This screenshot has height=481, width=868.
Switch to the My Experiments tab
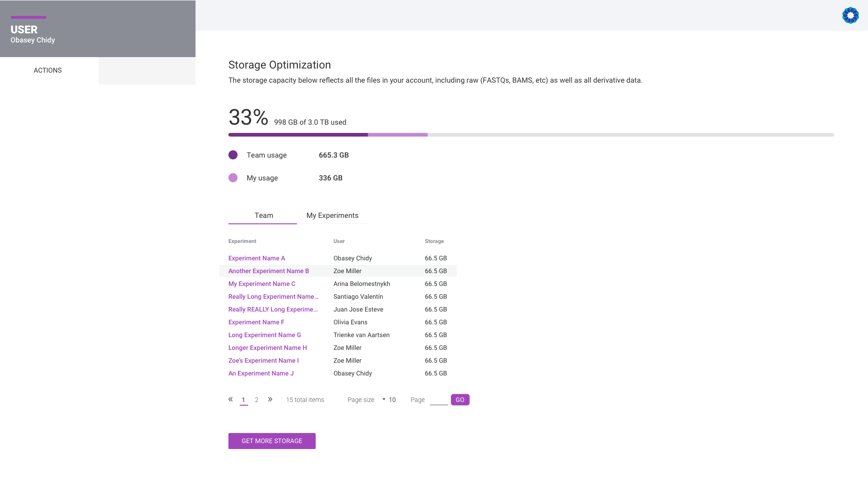(x=332, y=215)
